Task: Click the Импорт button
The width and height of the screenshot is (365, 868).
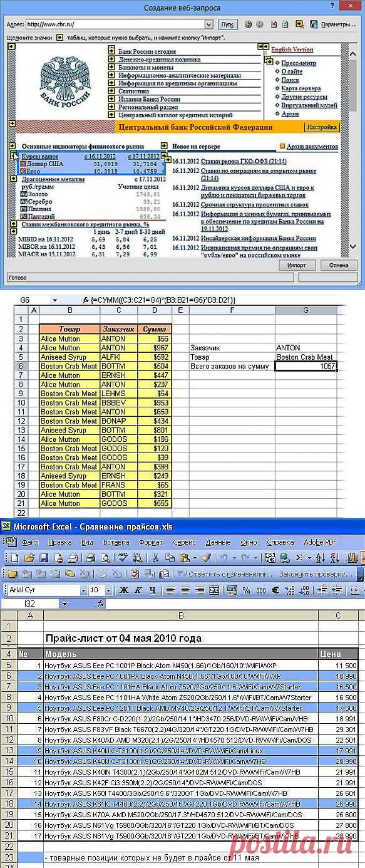Action: (x=297, y=265)
